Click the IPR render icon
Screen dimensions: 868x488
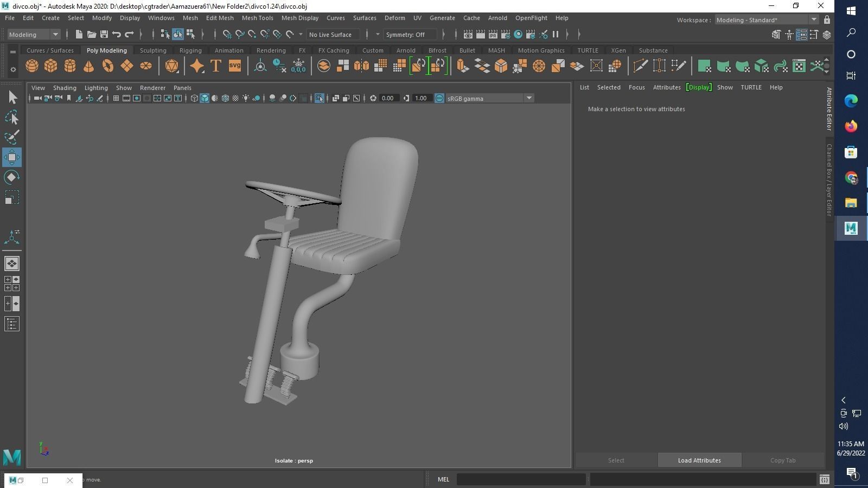pos(493,34)
